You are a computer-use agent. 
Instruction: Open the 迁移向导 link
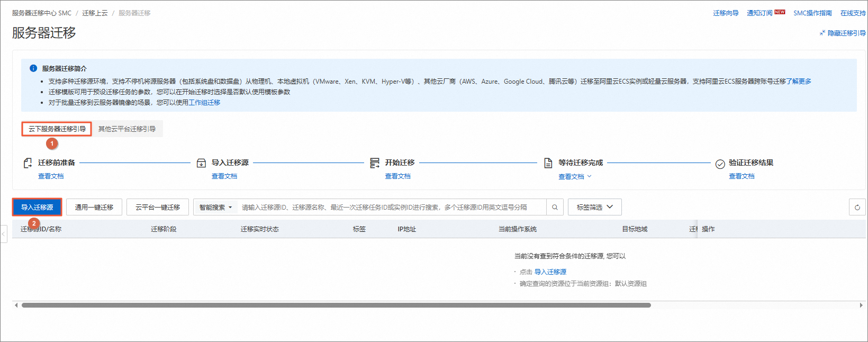pos(726,13)
